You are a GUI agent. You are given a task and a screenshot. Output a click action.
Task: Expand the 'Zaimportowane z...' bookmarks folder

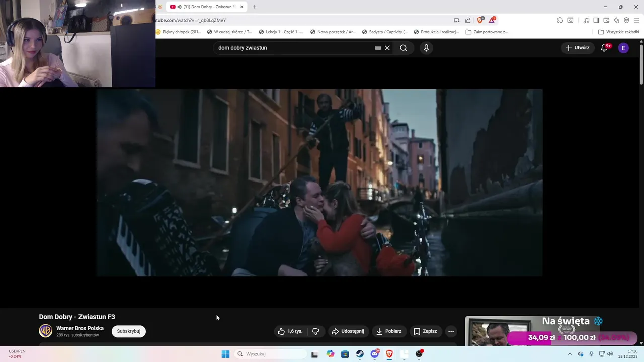487,32
